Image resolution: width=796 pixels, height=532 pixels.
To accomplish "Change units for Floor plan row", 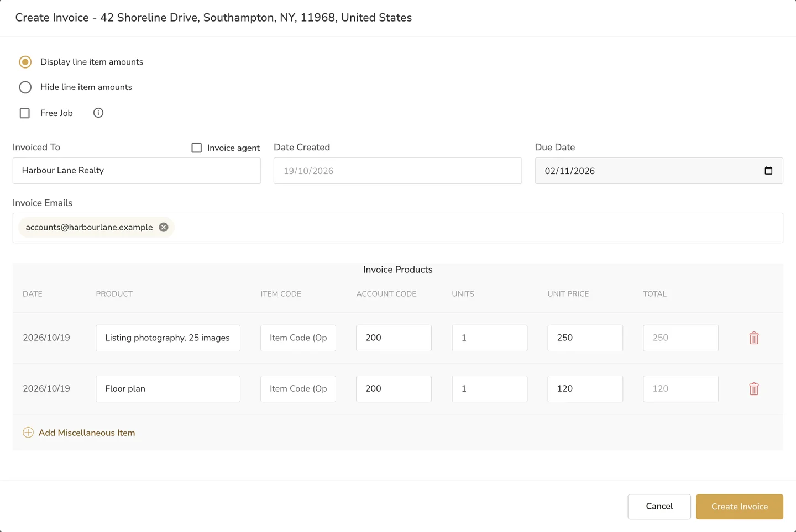I will click(490, 389).
